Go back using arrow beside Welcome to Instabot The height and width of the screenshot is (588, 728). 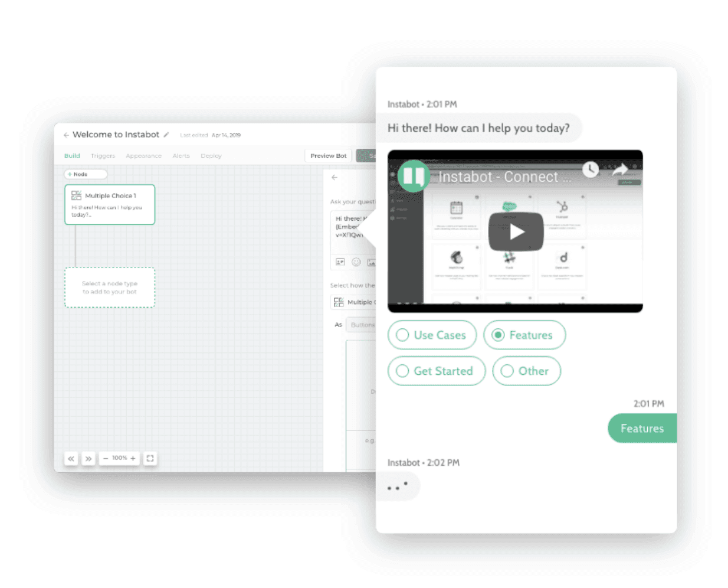(x=66, y=135)
